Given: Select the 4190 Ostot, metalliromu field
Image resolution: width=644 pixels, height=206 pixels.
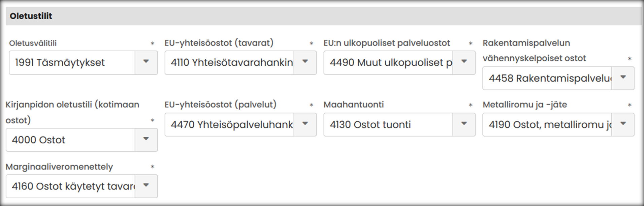Looking at the screenshot, I should 547,124.
